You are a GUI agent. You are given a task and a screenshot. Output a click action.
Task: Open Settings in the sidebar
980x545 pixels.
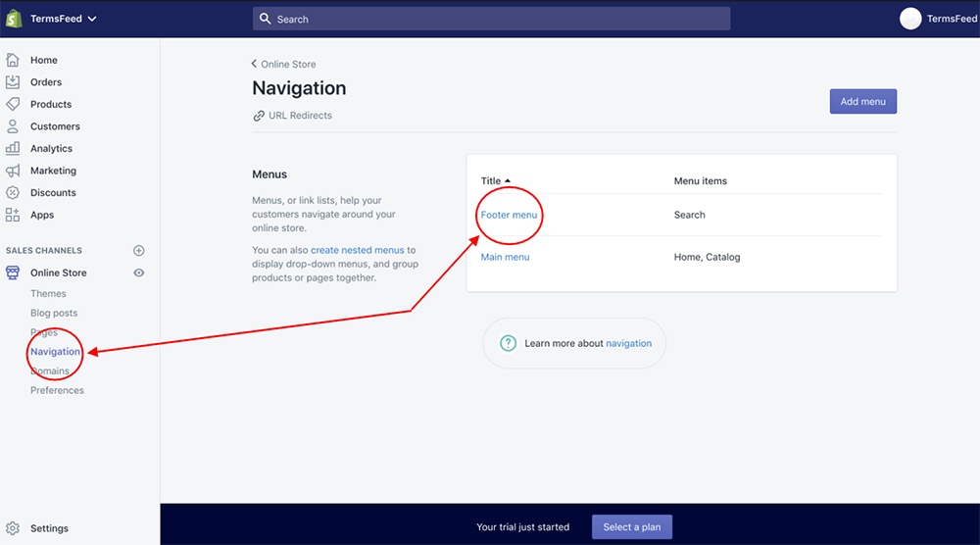point(49,528)
